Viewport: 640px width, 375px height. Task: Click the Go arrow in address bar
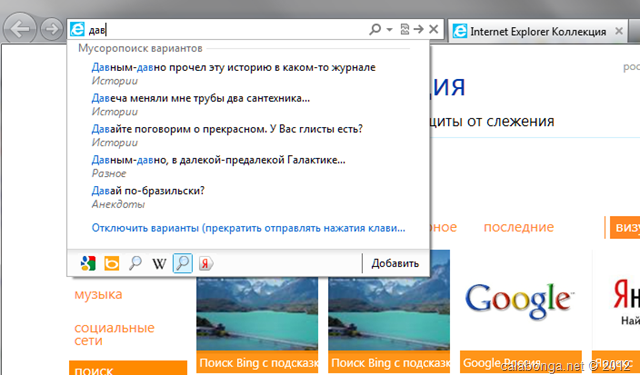418,29
